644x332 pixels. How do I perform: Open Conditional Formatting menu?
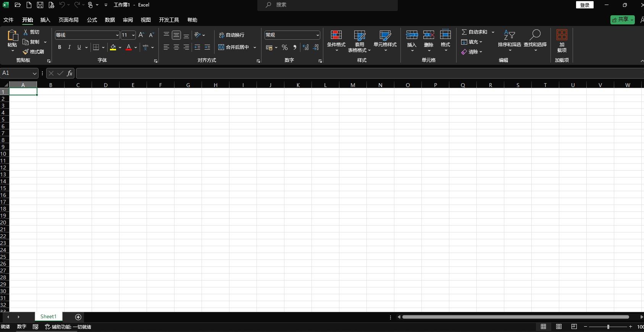pyautogui.click(x=336, y=41)
